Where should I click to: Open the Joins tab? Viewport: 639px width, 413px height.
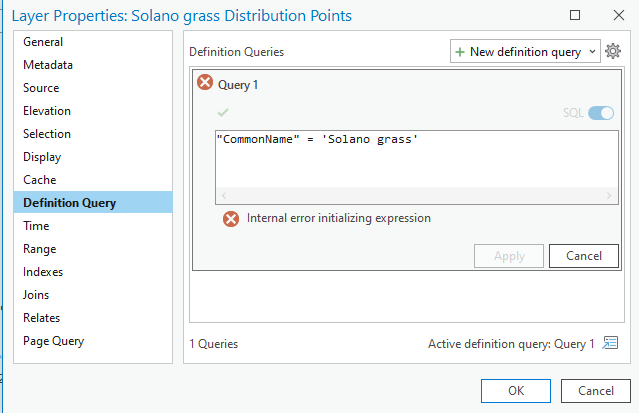(x=36, y=295)
